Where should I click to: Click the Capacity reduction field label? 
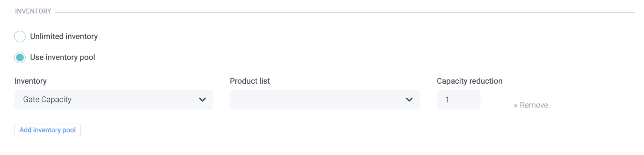coord(469,81)
